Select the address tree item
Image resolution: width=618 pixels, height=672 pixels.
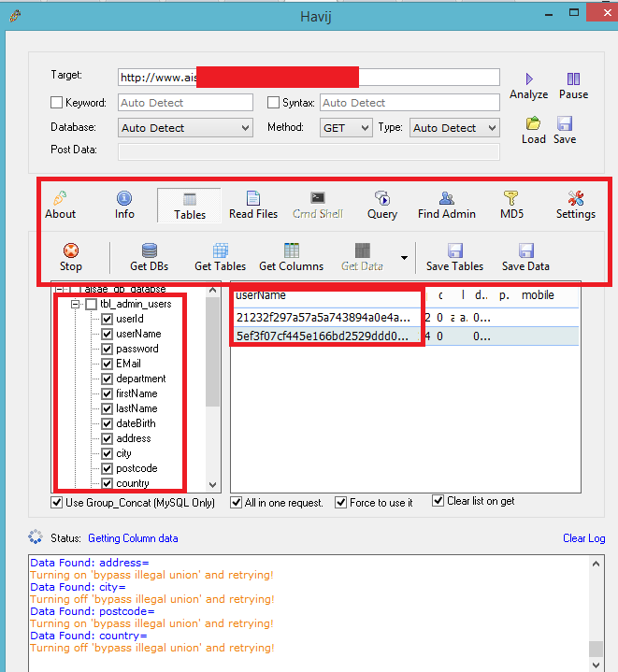134,438
